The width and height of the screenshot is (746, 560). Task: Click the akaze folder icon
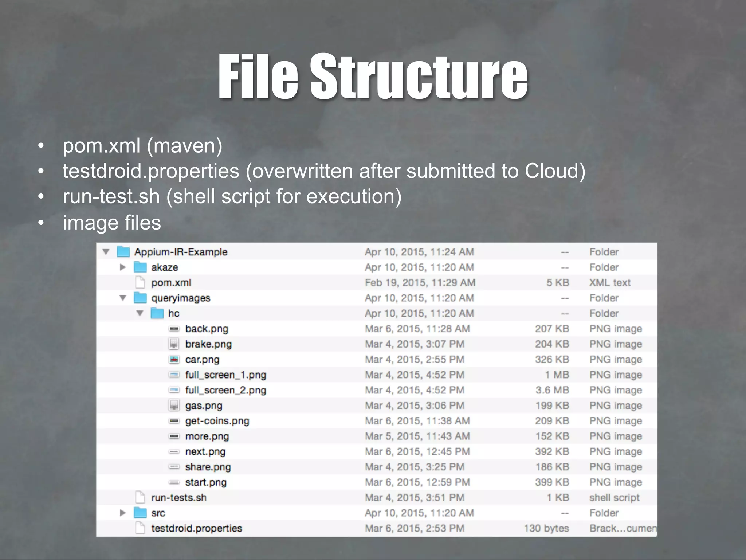[140, 267]
